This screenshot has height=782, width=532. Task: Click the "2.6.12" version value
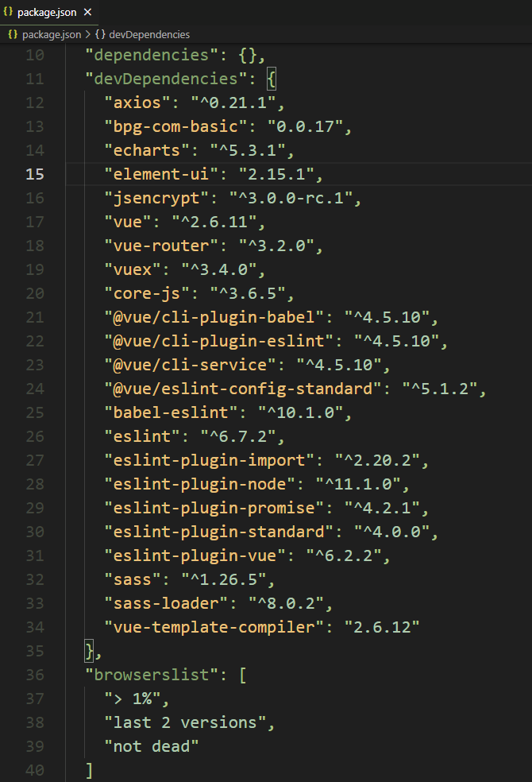coord(382,627)
